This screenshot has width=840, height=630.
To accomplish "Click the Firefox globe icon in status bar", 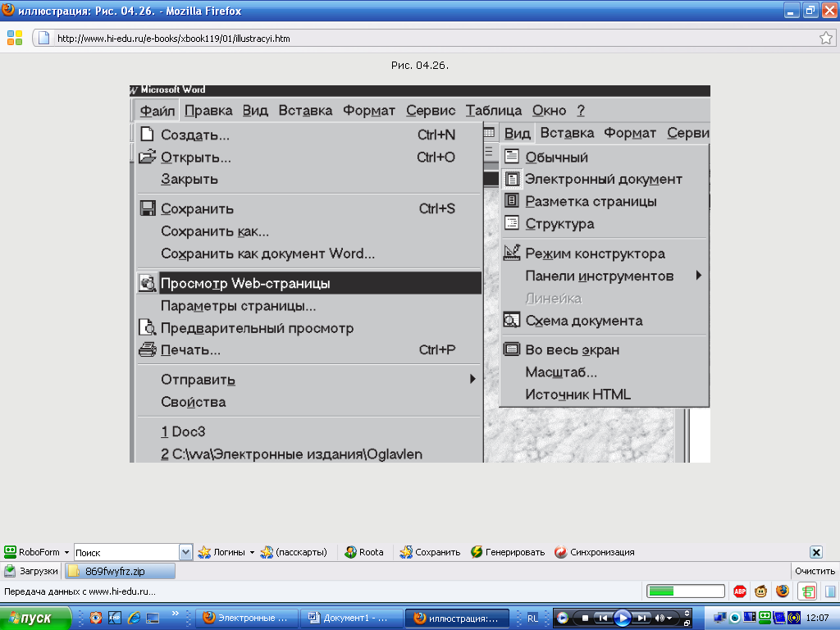I will click(783, 591).
